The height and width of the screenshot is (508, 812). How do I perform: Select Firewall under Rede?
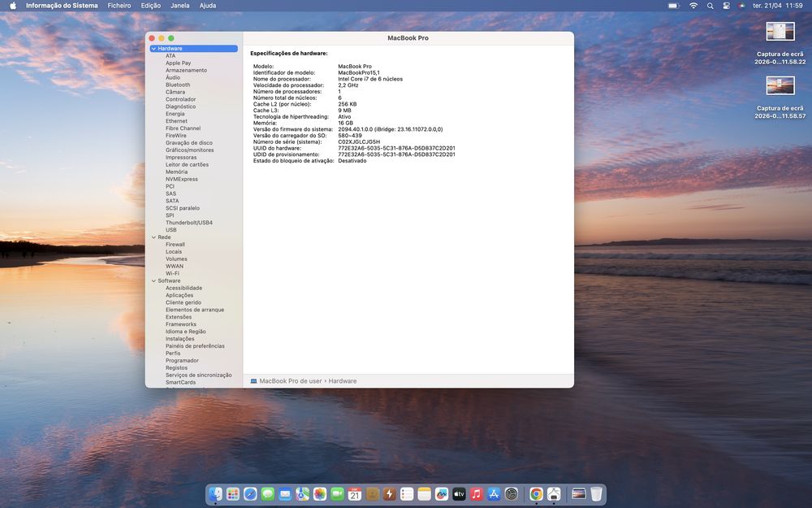pos(175,245)
